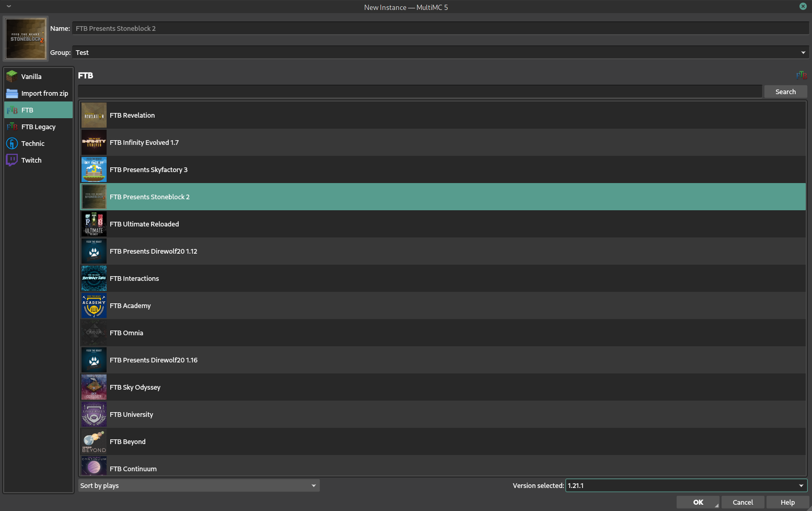Open the window menu chevron in title bar
Screen dimensions: 812x511
click(x=9, y=7)
